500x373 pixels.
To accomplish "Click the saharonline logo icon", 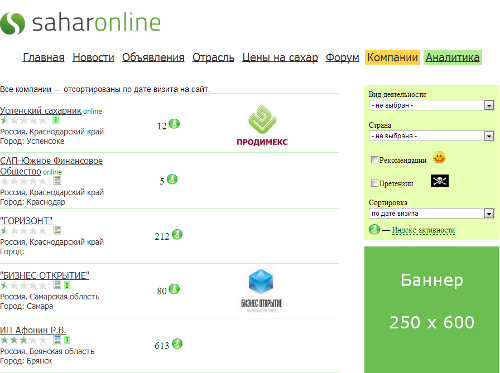I will [13, 23].
